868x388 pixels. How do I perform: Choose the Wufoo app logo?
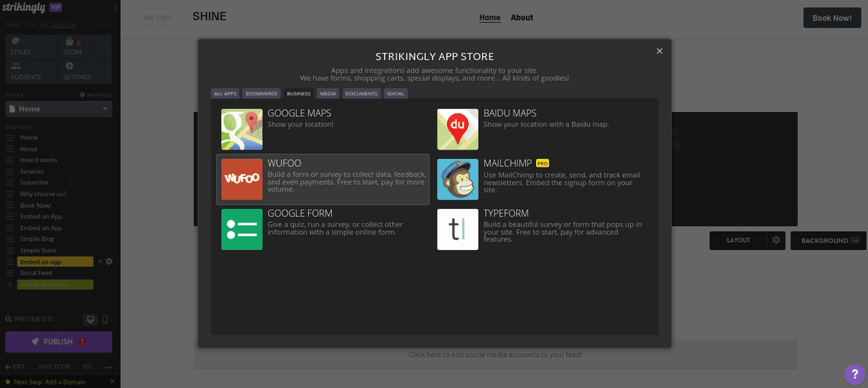pyautogui.click(x=242, y=179)
